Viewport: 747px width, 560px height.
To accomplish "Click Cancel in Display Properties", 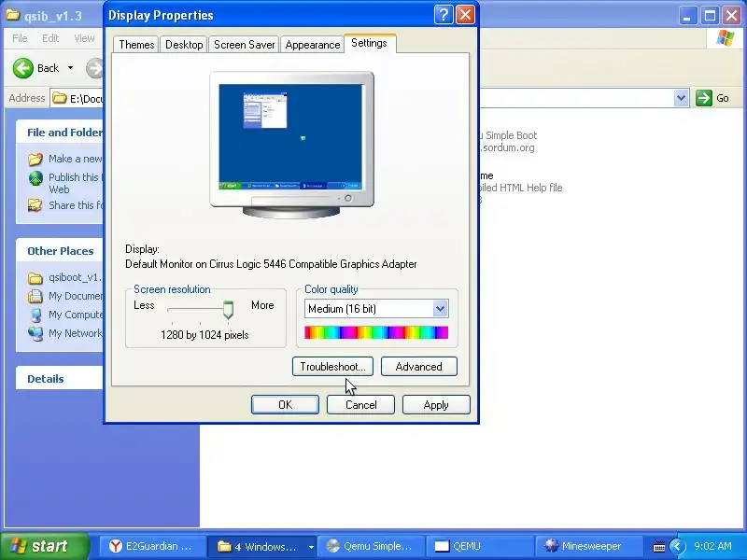I will point(360,405).
